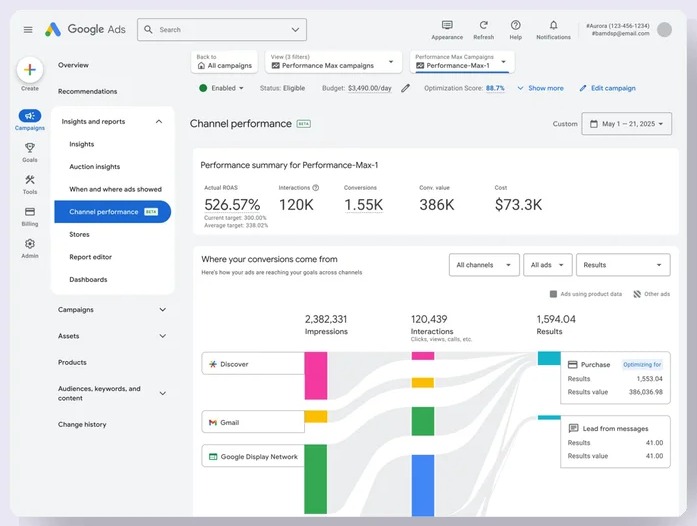697x526 pixels.
Task: Click into the Search input field
Action: pyautogui.click(x=222, y=30)
